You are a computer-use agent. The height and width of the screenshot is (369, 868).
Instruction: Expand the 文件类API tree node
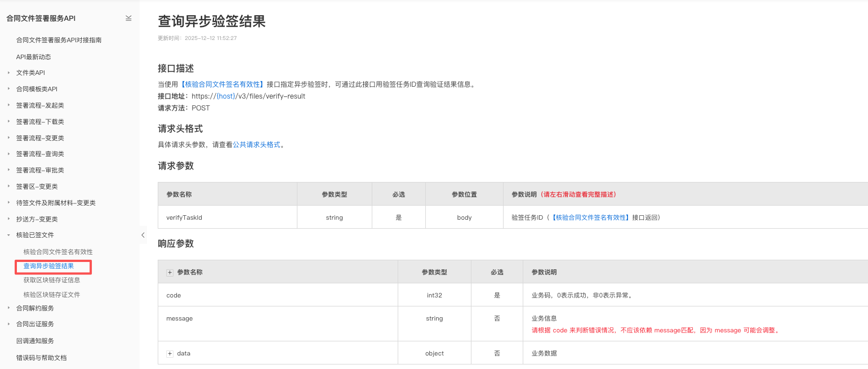tap(9, 73)
